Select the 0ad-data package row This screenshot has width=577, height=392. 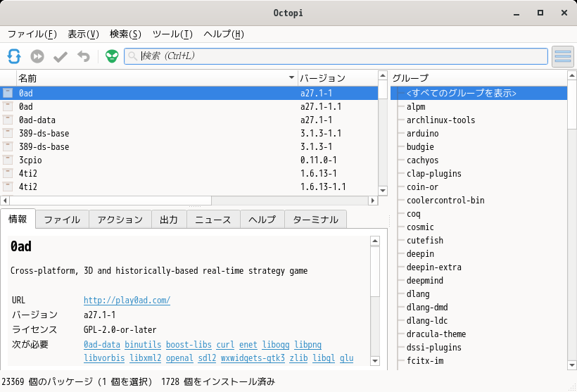[x=189, y=120]
